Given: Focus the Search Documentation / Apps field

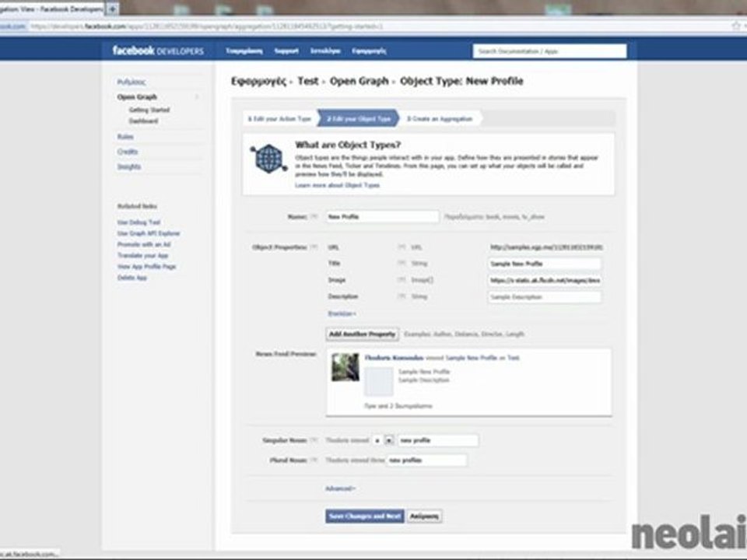Looking at the screenshot, I should coord(549,51).
